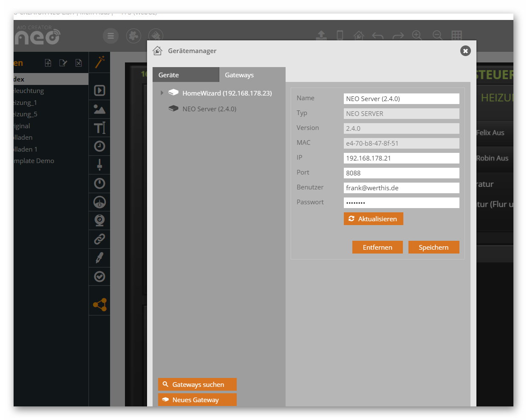The image size is (527, 420).
Task: Select the checkmark circle tool
Action: (99, 276)
